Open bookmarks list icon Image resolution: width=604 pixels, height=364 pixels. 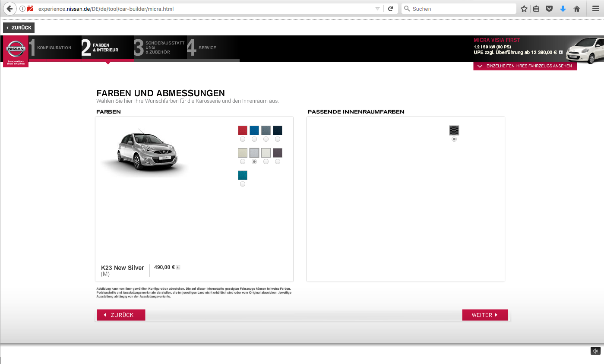click(x=536, y=9)
